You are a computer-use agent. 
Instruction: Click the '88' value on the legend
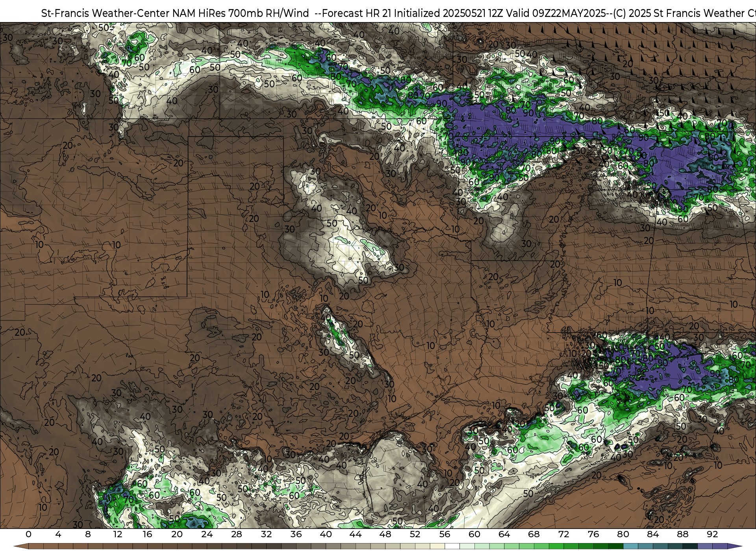[682, 534]
